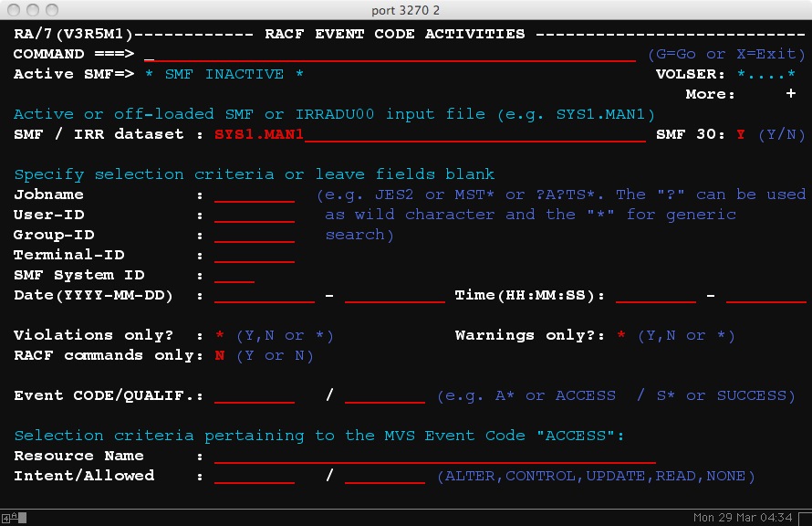Select the Violations only value field
This screenshot has width=812, height=526.
pos(220,335)
